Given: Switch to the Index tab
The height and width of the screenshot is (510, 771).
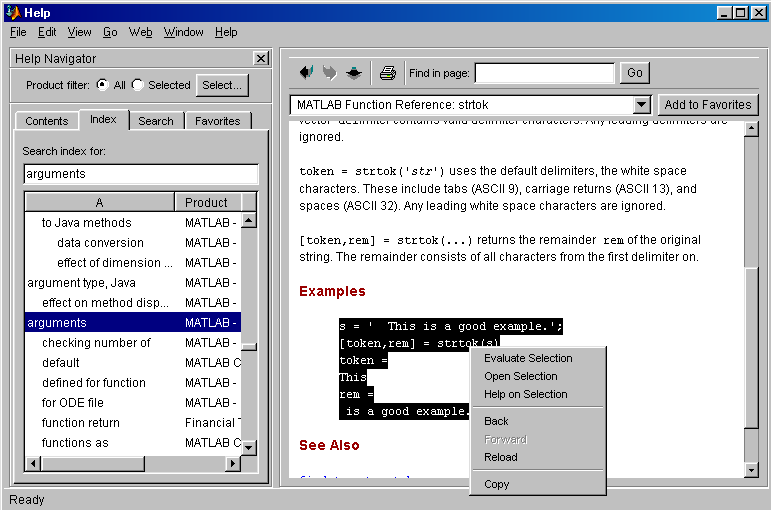Looking at the screenshot, I should (x=103, y=120).
